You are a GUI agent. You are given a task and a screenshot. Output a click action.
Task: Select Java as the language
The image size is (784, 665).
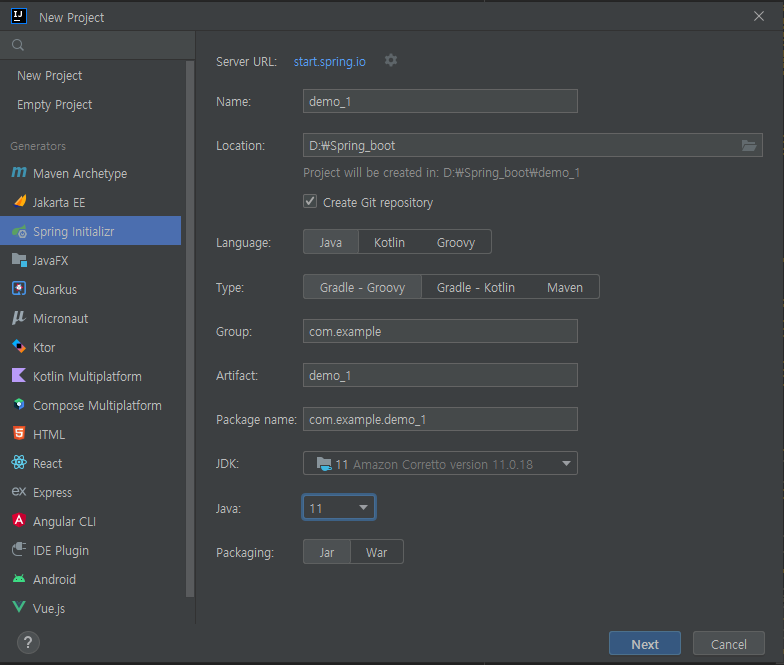331,242
